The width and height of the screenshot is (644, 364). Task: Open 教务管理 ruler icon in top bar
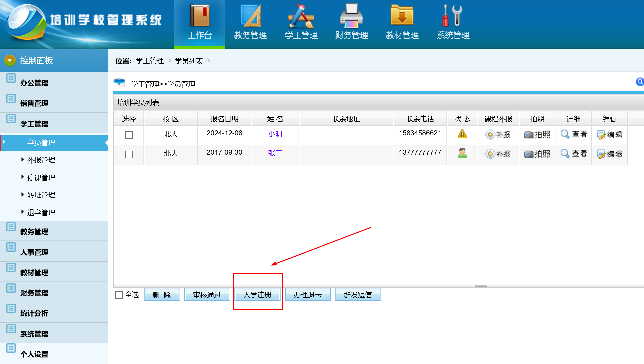(250, 16)
